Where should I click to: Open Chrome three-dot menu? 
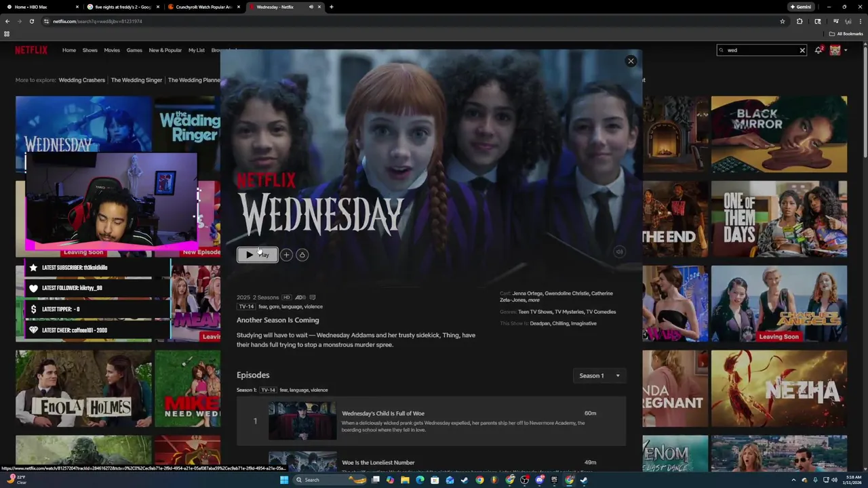click(860, 21)
